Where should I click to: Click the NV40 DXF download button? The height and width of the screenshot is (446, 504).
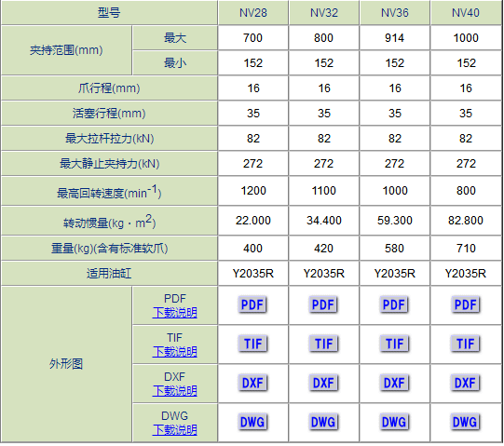click(x=466, y=383)
